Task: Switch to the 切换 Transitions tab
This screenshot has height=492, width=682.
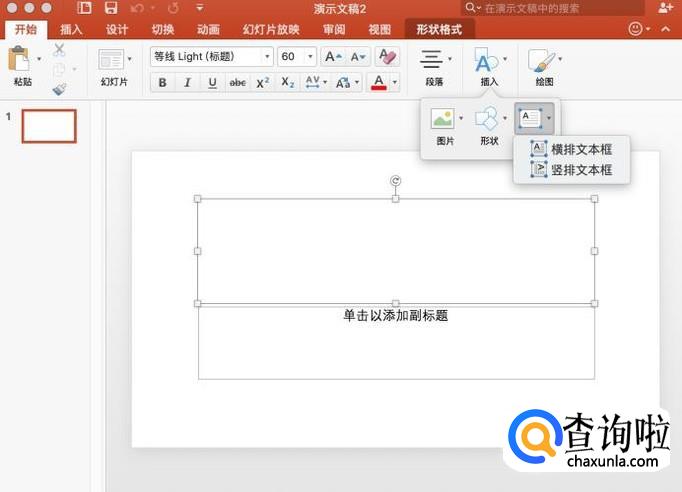Action: coord(163,30)
